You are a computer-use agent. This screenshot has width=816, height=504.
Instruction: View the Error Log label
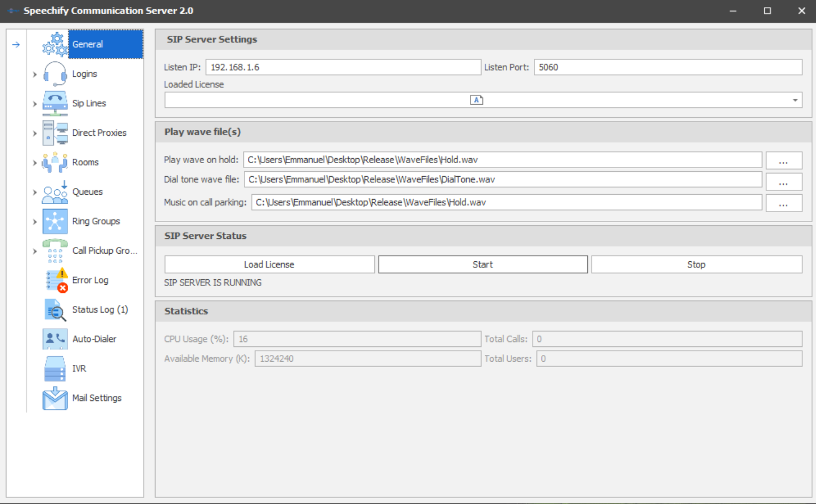(x=90, y=280)
